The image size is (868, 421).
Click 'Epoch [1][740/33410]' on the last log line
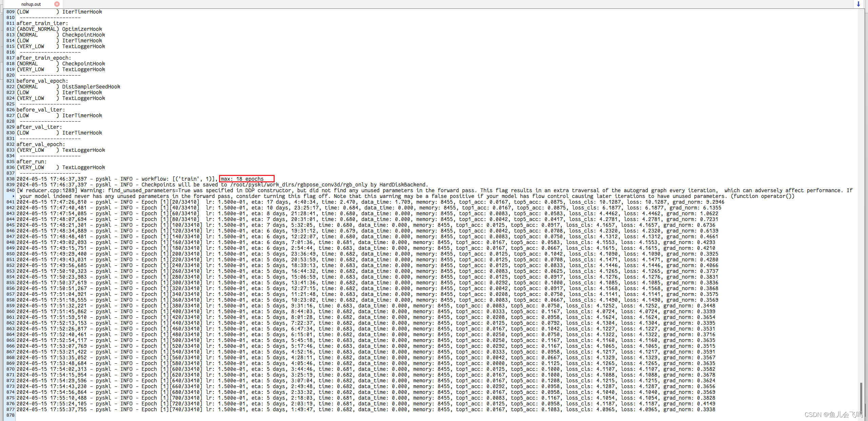[x=172, y=409]
